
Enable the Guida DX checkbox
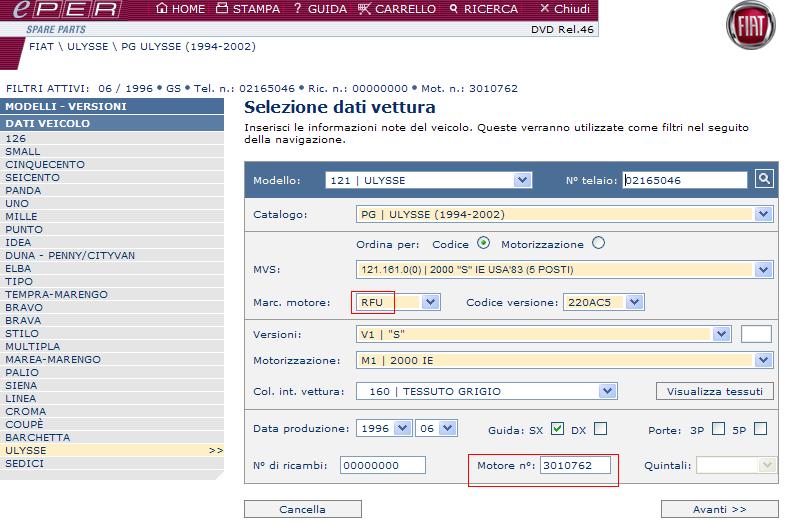[x=600, y=429]
